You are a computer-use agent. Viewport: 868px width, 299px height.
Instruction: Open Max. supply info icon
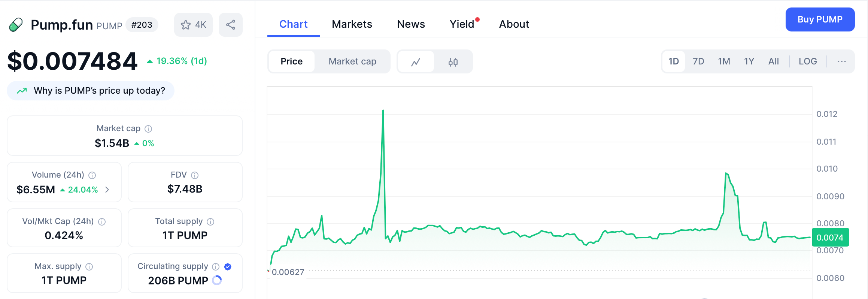pos(89,267)
